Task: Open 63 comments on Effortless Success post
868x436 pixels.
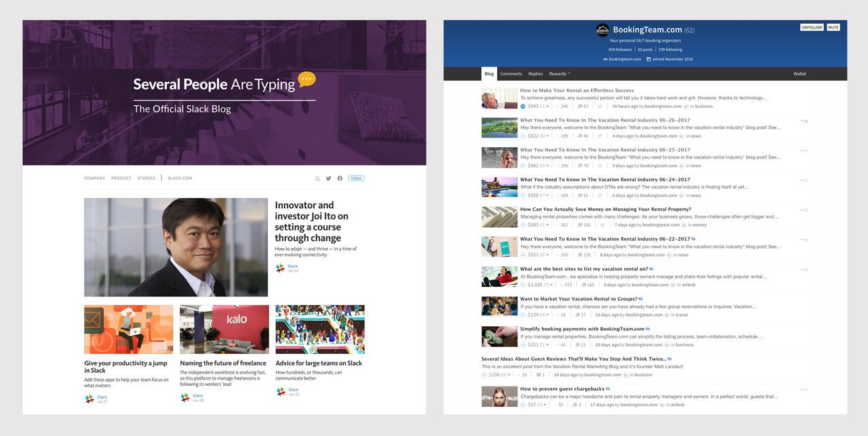Action: [583, 106]
